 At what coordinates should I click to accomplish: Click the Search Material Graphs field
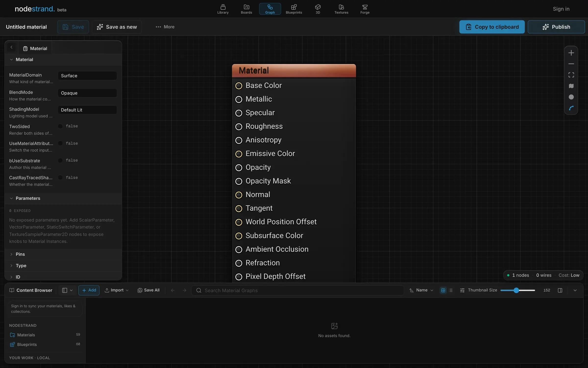(x=297, y=290)
